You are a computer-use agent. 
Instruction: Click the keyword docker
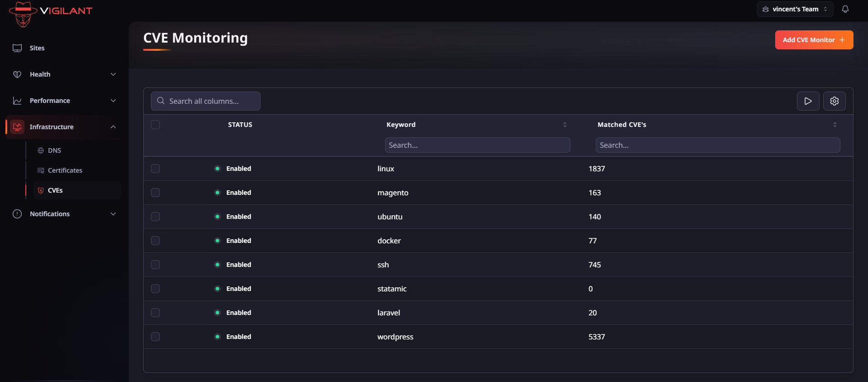(389, 241)
